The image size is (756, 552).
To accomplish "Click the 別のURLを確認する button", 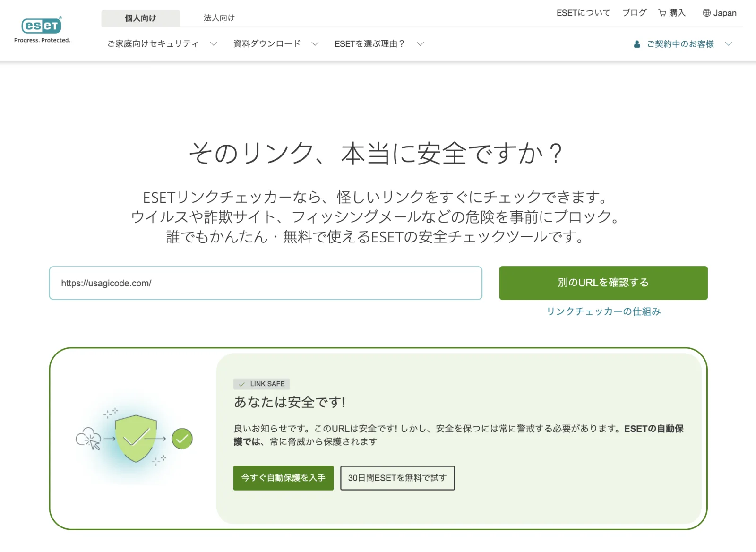I will pyautogui.click(x=603, y=283).
